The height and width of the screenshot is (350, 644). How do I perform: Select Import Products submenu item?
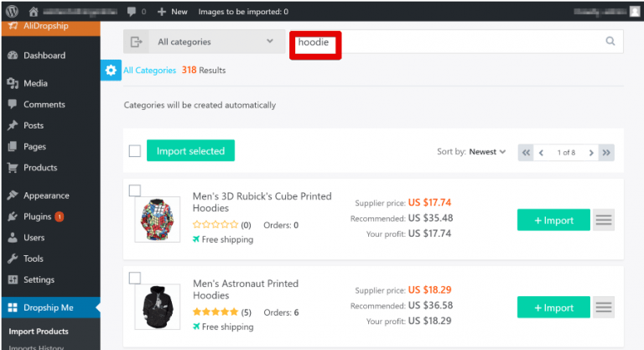click(x=39, y=332)
